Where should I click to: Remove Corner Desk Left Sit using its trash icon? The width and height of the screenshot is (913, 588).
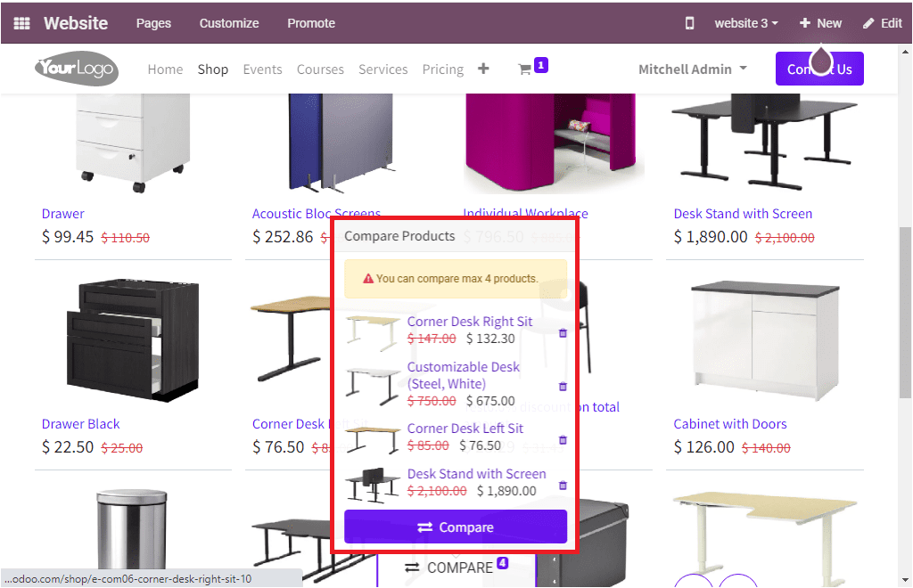coord(563,438)
